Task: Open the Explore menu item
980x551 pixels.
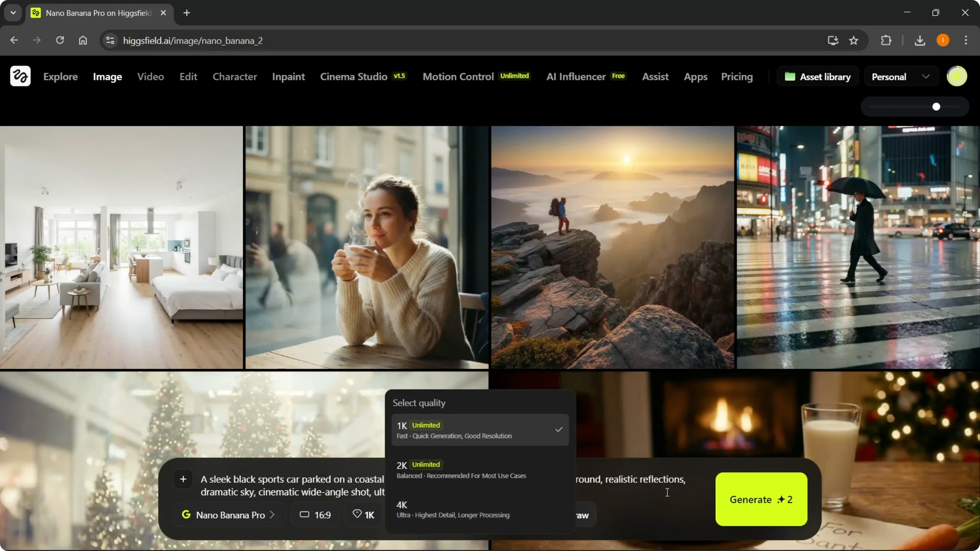Action: [x=60, y=77]
